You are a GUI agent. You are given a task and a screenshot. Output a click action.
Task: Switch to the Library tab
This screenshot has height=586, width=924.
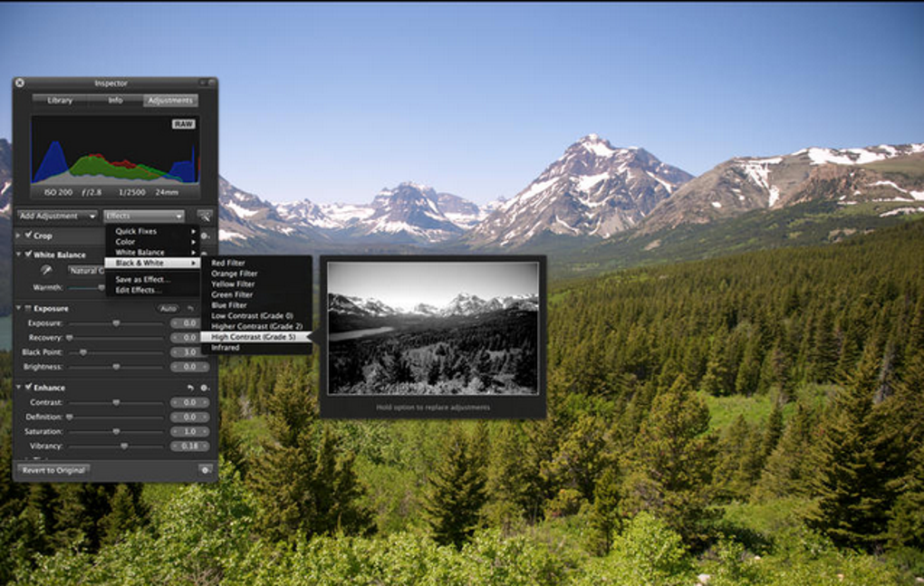[60, 101]
